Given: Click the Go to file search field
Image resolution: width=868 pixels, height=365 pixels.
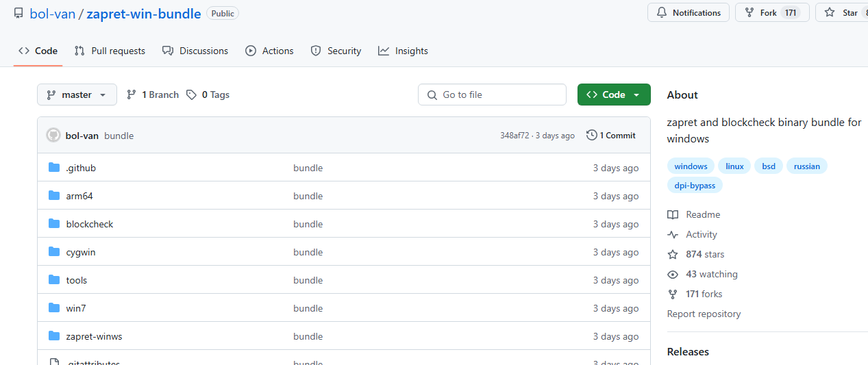Looking at the screenshot, I should (x=492, y=95).
